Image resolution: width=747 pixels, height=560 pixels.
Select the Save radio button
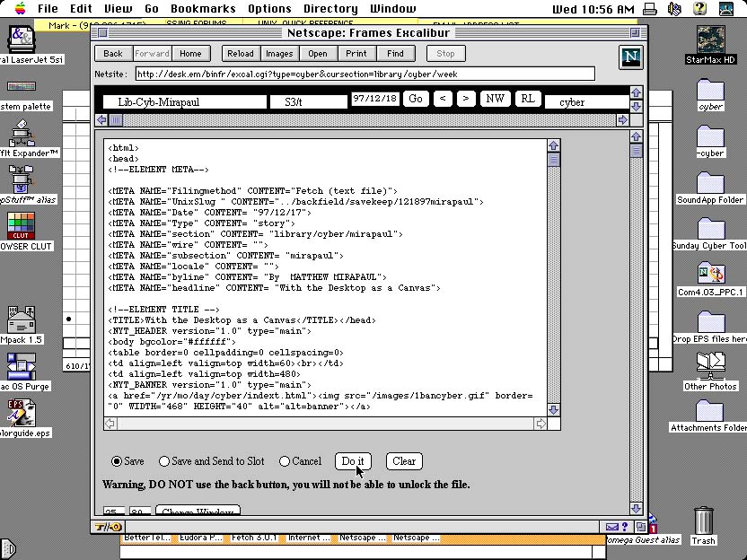pyautogui.click(x=117, y=461)
